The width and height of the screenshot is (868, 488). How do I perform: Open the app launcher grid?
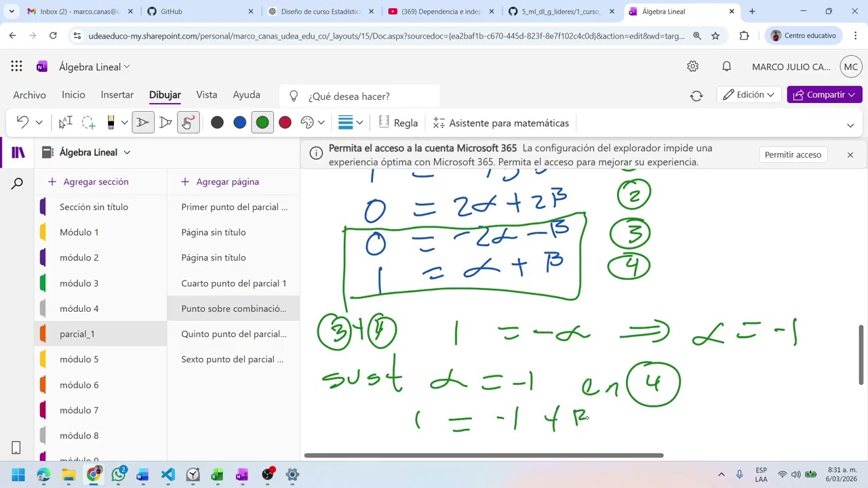(x=17, y=66)
